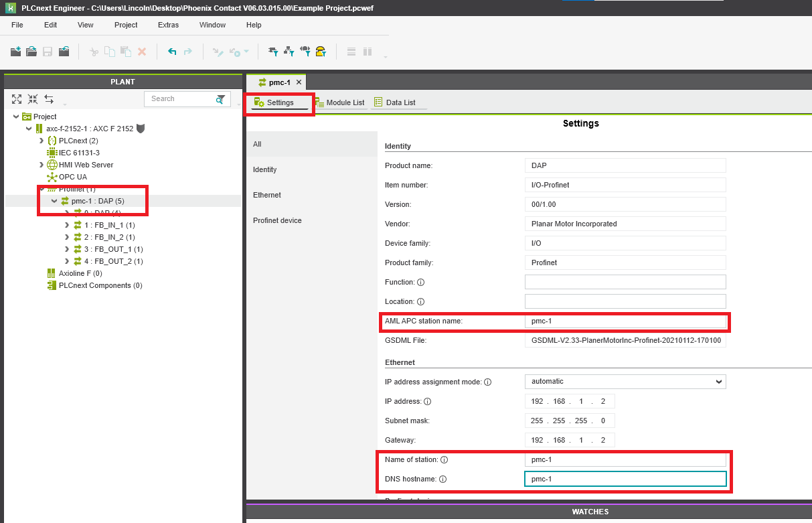Screen dimensions: 812x523
Task: Collapse the pmc-1 : DAP tree node
Action: click(x=54, y=201)
